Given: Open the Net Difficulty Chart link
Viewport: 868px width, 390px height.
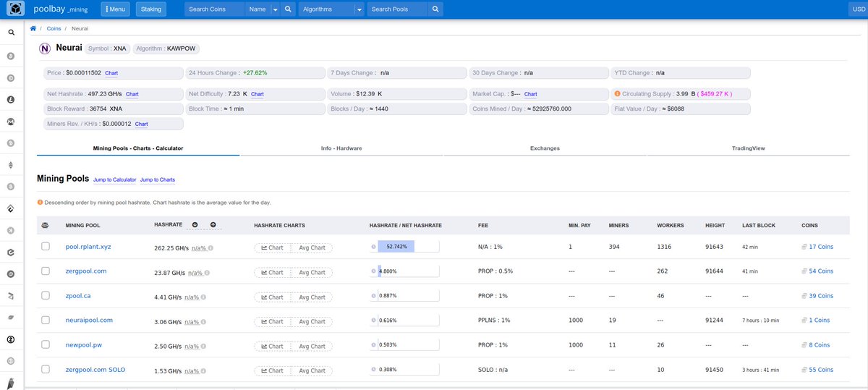Looking at the screenshot, I should (x=258, y=94).
